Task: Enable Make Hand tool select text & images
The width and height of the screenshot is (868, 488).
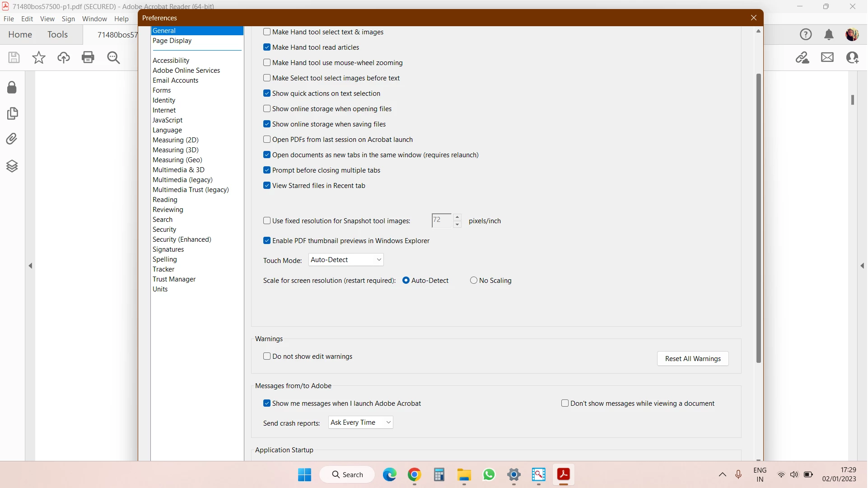Action: [267, 32]
